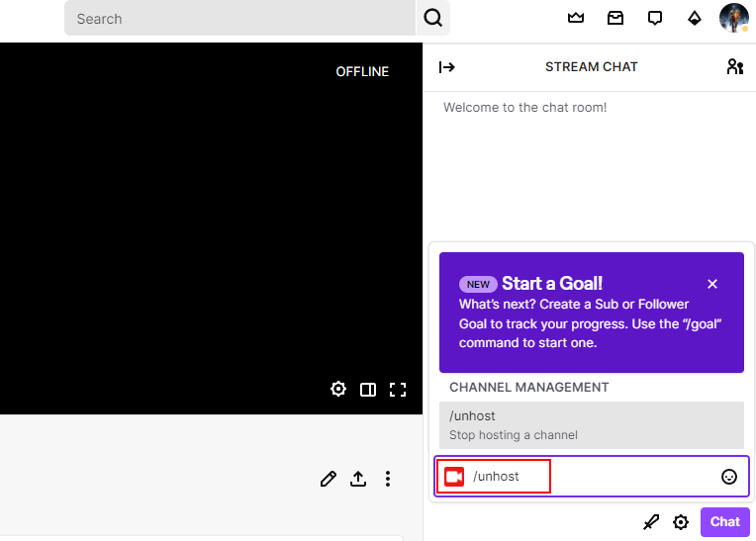
Task: Open video player settings gear
Action: pos(338,389)
